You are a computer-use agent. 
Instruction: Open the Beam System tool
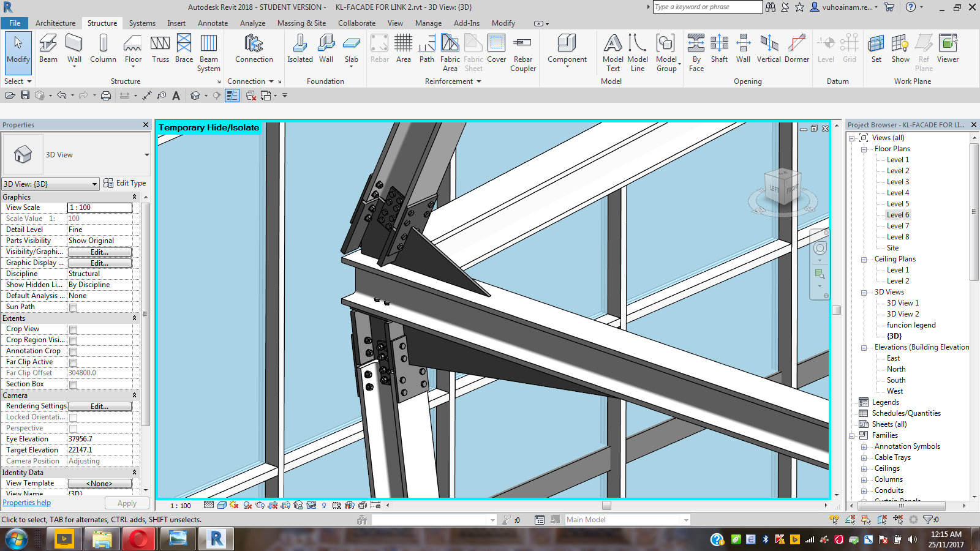(x=209, y=53)
